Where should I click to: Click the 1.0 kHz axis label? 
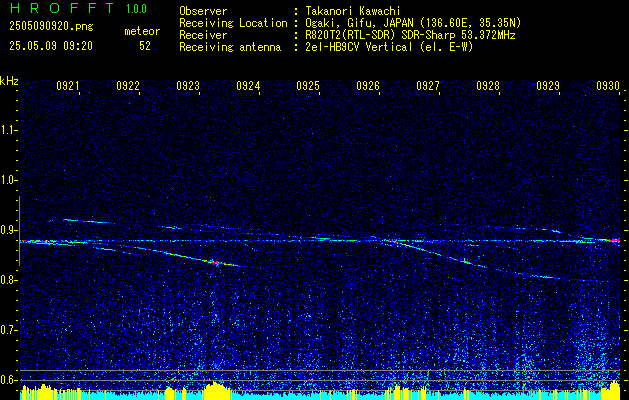pyautogui.click(x=9, y=180)
